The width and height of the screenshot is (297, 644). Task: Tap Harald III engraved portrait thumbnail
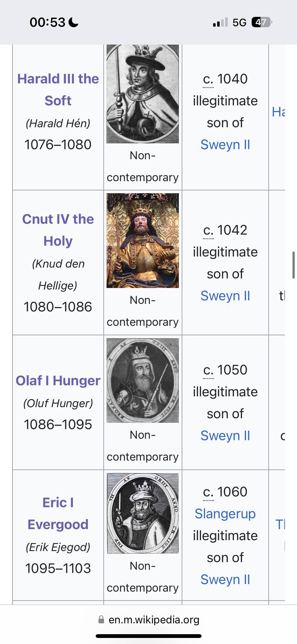click(x=143, y=94)
